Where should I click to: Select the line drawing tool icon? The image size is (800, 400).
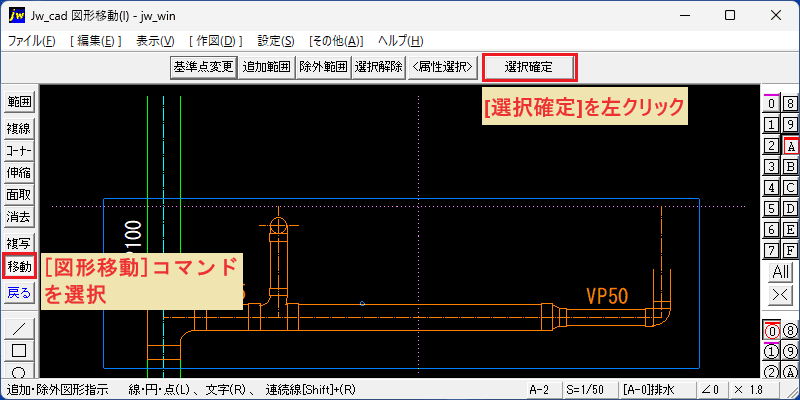pyautogui.click(x=18, y=329)
